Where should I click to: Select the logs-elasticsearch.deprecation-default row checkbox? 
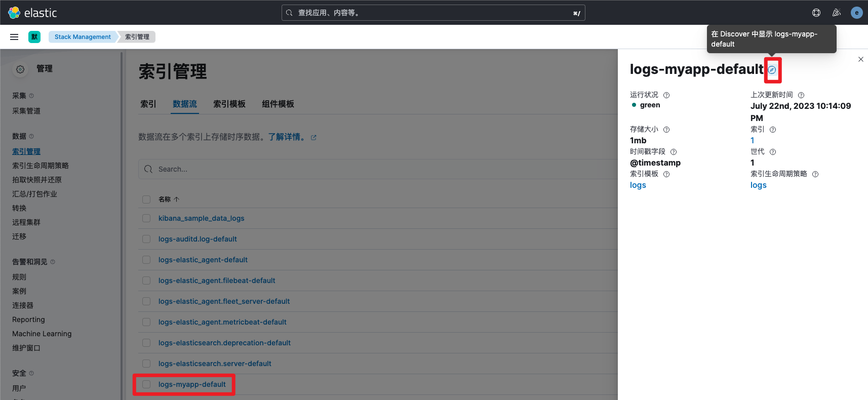(146, 343)
